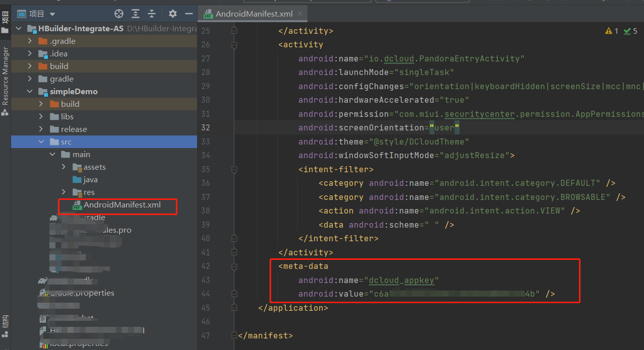This screenshot has height=350, width=644.
Task: Toggle fold marker at line 26 activity tag
Action: [234, 45]
